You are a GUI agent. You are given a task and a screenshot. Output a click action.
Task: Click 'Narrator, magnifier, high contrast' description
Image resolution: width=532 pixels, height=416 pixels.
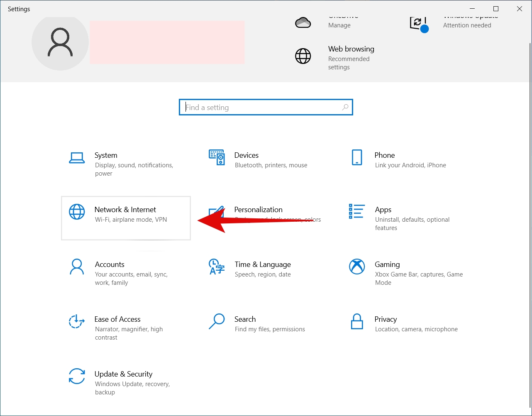129,333
